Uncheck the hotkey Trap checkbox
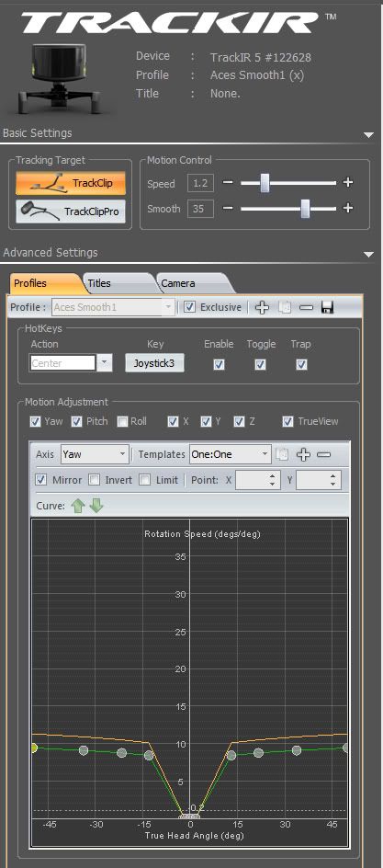The image size is (383, 868). pos(301,364)
